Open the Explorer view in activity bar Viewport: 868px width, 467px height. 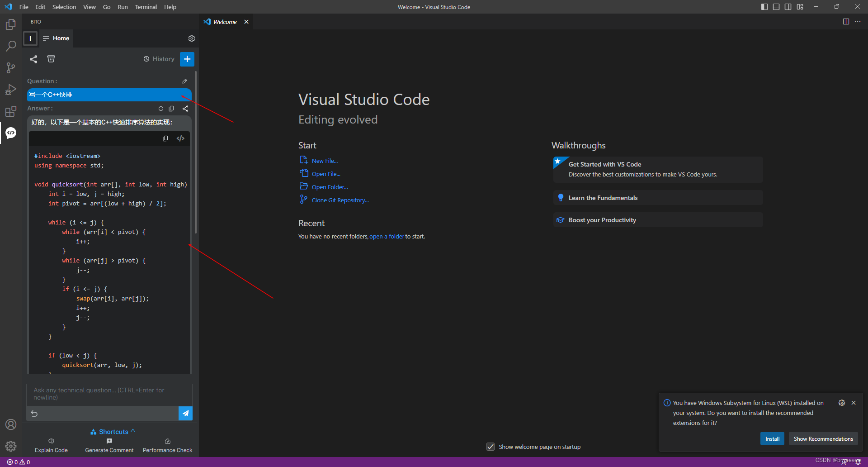pyautogui.click(x=11, y=24)
